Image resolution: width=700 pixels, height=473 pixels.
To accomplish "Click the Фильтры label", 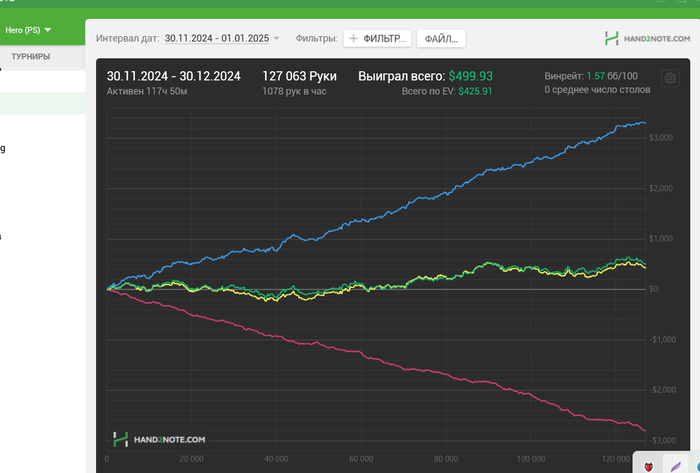I will pos(317,38).
